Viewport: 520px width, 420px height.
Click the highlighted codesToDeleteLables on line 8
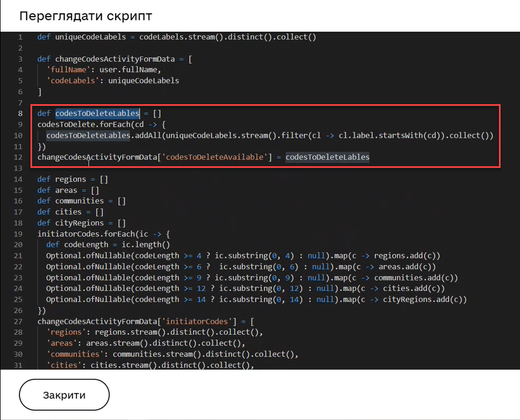click(97, 114)
